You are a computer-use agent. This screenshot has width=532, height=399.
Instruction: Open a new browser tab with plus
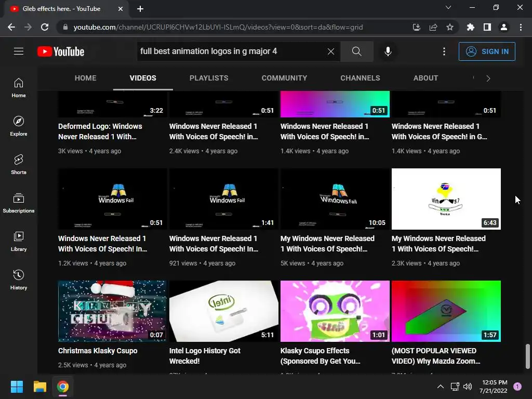coord(140,9)
